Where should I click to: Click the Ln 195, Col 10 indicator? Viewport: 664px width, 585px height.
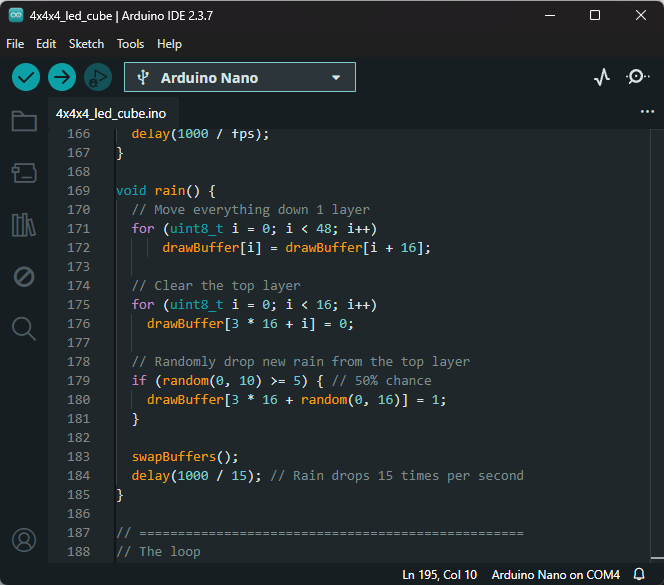click(439, 575)
